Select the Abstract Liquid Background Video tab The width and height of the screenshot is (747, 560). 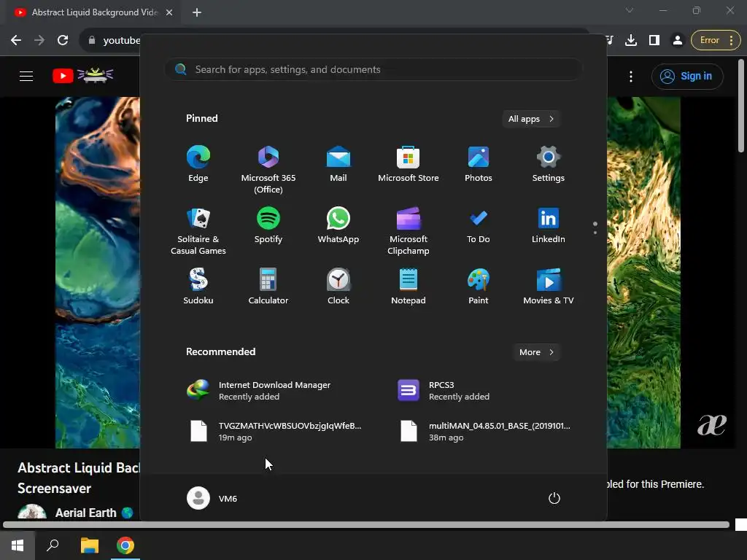point(94,12)
